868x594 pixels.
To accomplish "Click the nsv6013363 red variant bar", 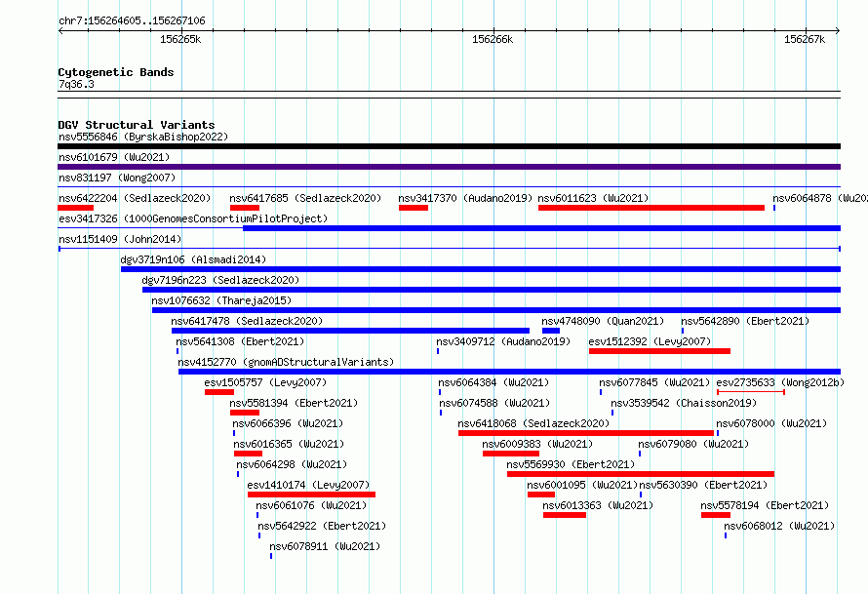I will (565, 515).
